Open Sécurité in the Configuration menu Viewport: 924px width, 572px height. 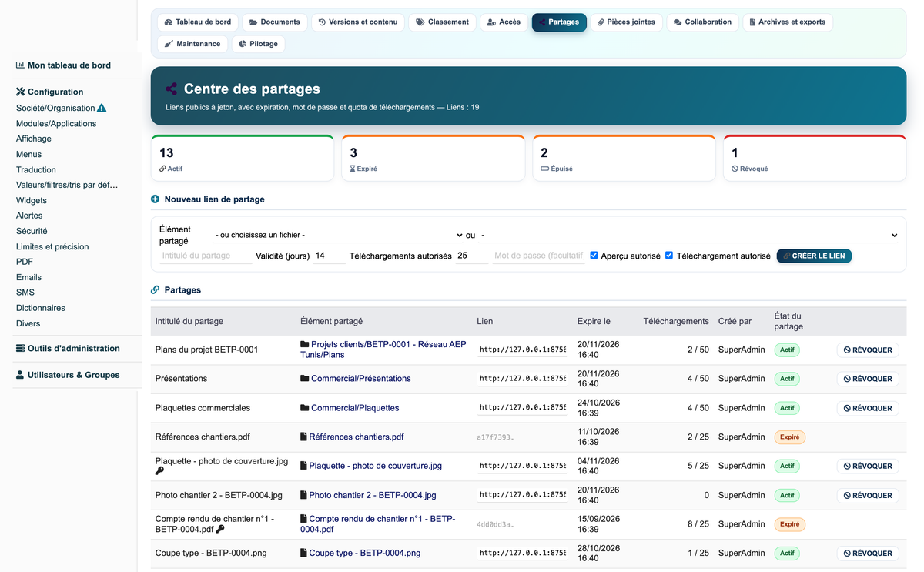(32, 231)
